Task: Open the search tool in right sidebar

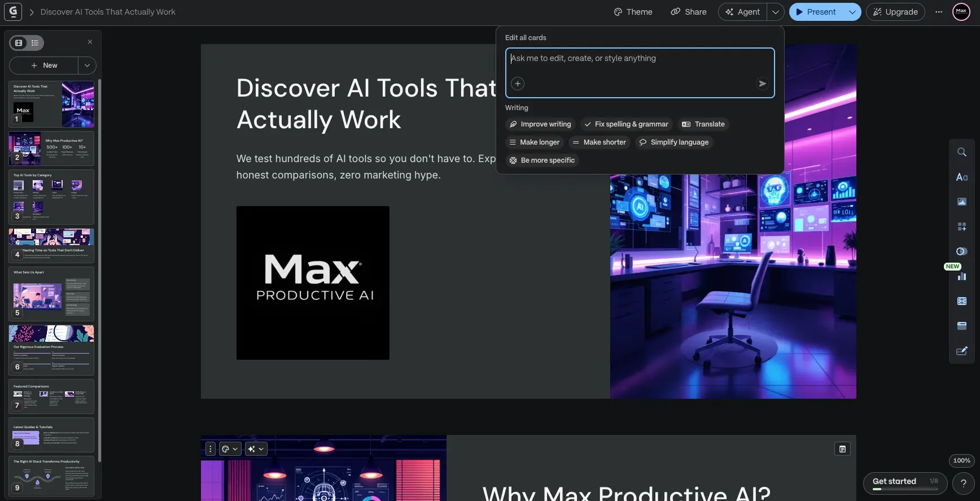Action: (x=961, y=152)
